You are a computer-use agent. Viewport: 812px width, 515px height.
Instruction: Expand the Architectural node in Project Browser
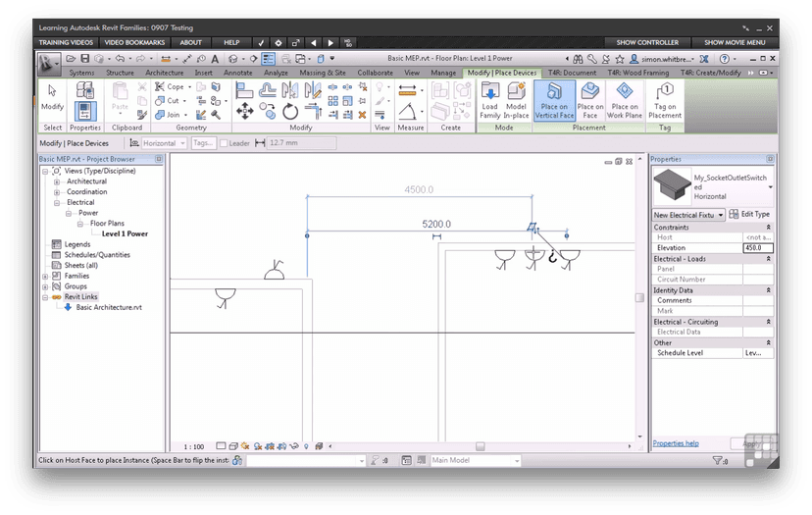[x=57, y=181]
